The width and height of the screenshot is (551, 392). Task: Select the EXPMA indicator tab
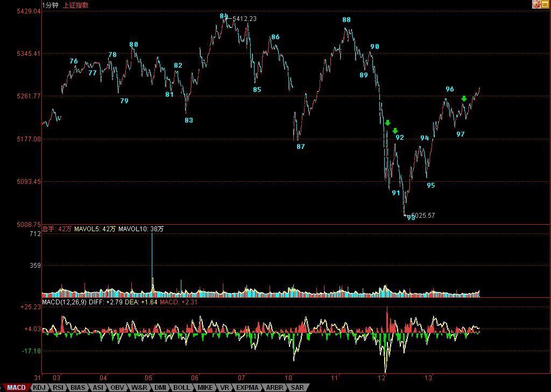coord(247,387)
